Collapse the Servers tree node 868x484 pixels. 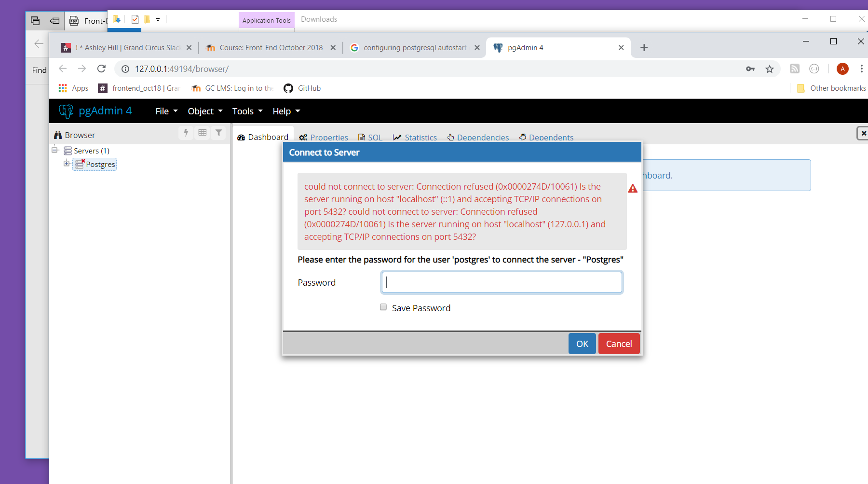[x=54, y=151]
